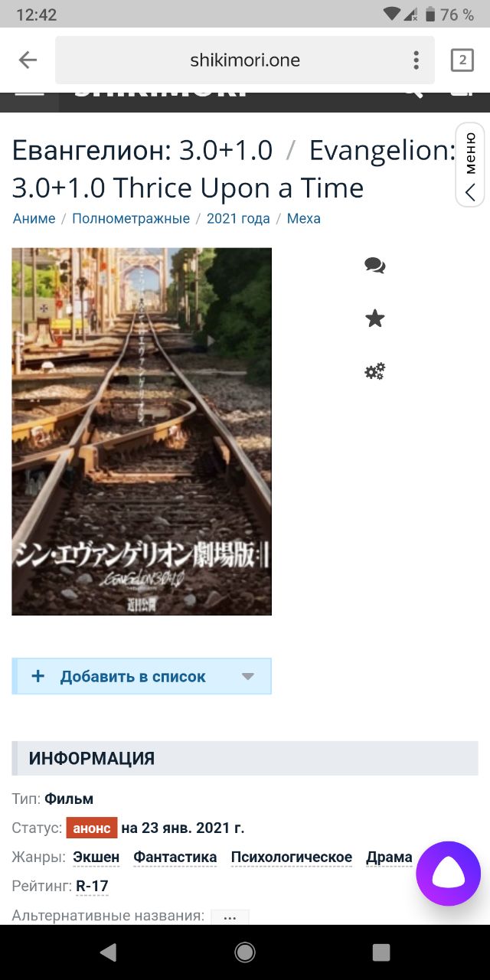
Task: Open the comments speech bubble icon
Action: (x=375, y=266)
